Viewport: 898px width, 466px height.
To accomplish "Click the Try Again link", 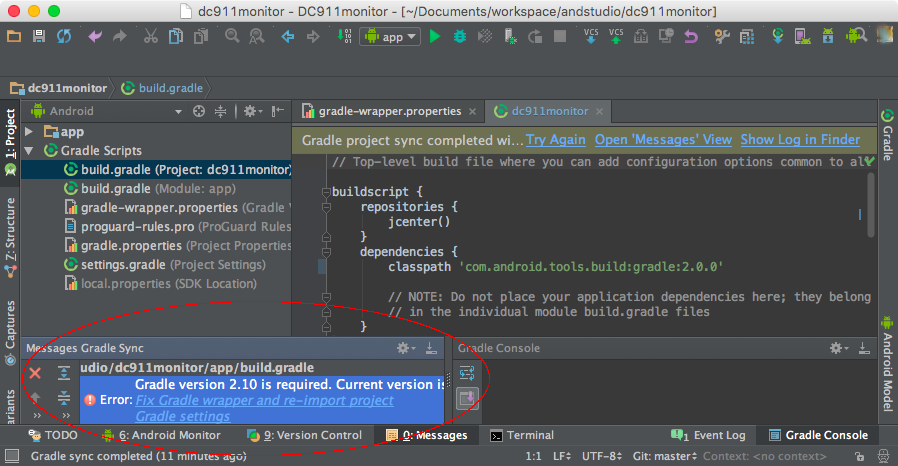I will 556,140.
